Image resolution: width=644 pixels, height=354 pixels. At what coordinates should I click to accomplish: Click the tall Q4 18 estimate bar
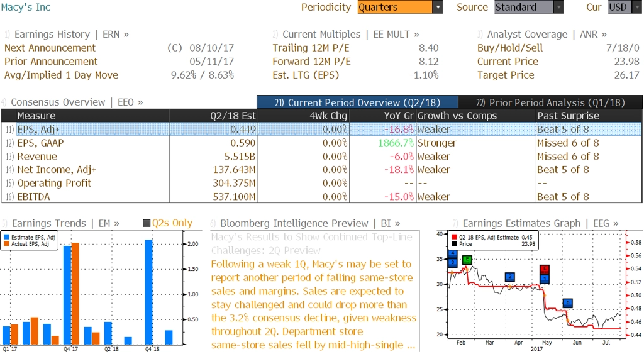point(148,292)
